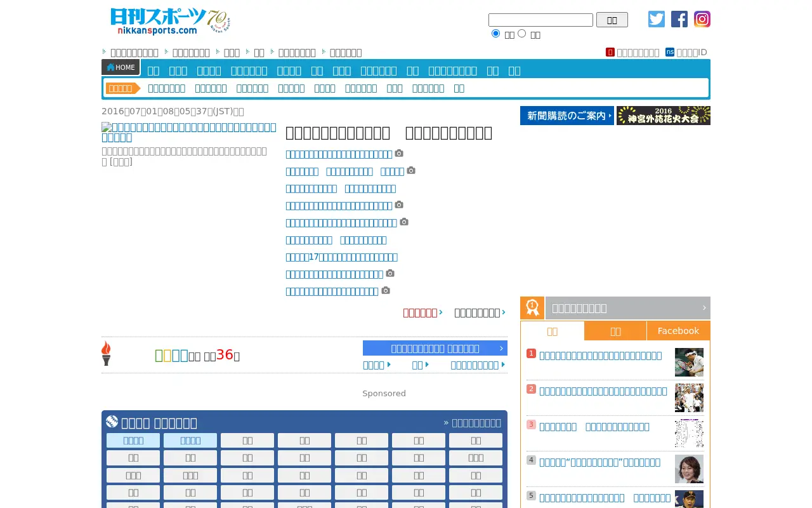Select the unchecked radio button under search
Viewport: 812px width, 508px height.
[x=522, y=34]
